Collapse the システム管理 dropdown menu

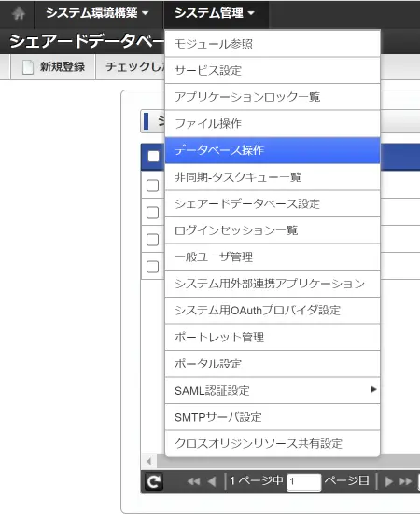(215, 13)
